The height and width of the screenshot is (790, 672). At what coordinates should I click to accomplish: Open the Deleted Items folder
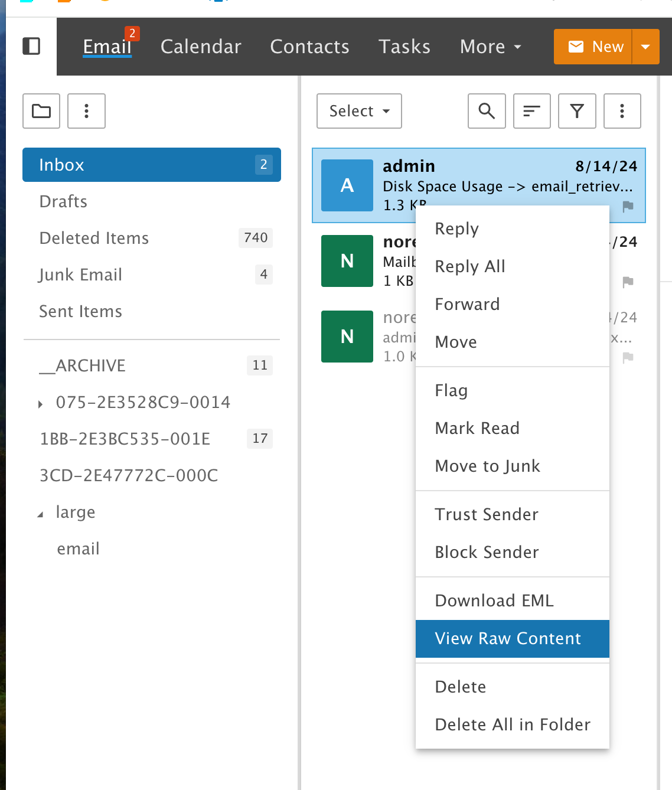[x=94, y=238]
